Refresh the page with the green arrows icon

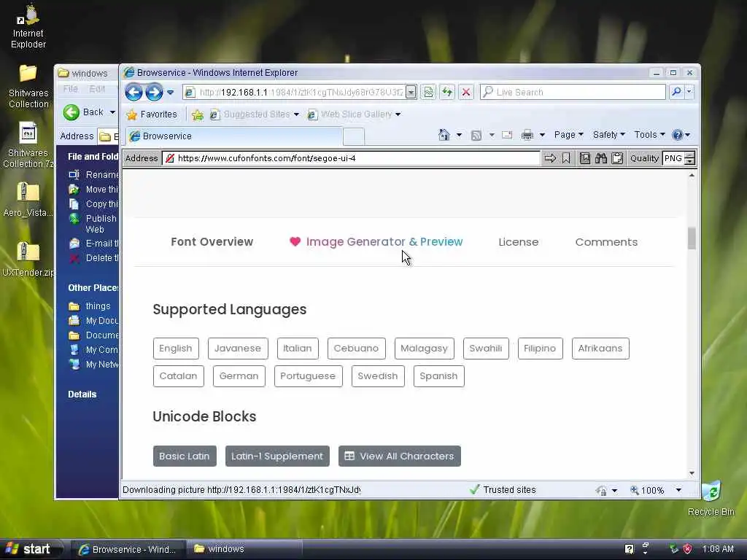(x=447, y=92)
